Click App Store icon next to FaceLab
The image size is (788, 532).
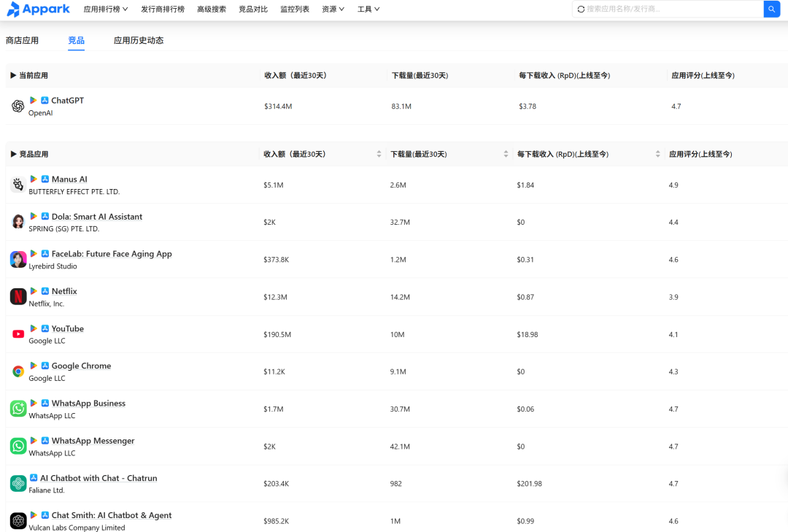point(45,253)
